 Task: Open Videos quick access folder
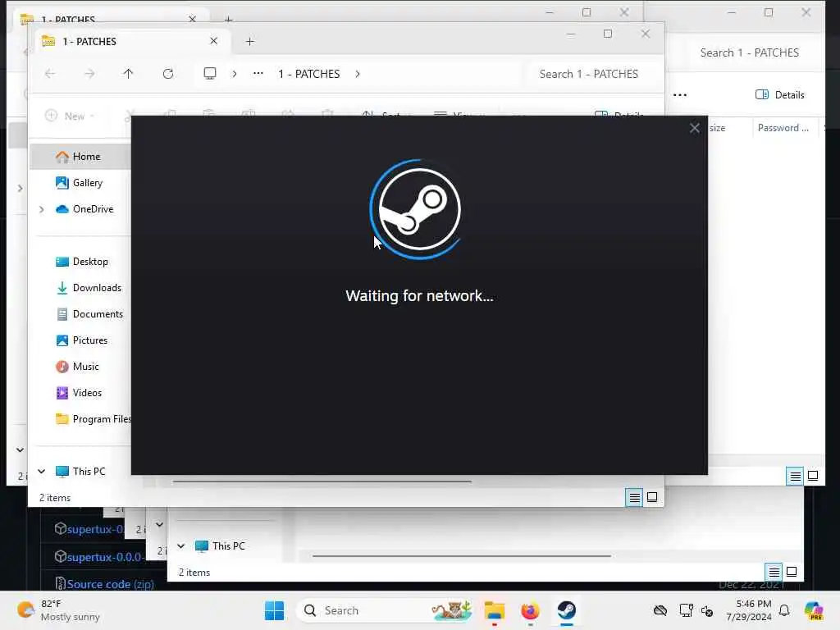tap(80, 393)
